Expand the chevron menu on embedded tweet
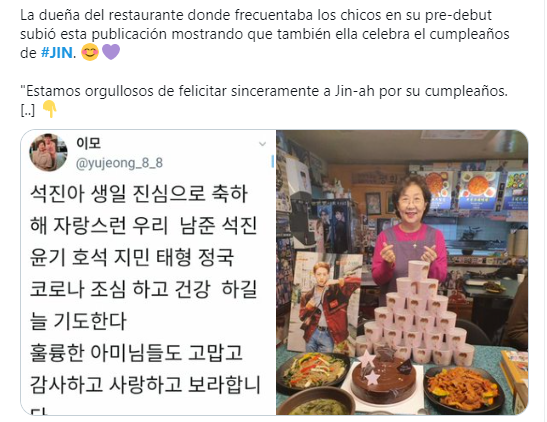This screenshot has width=547, height=422. (262, 144)
